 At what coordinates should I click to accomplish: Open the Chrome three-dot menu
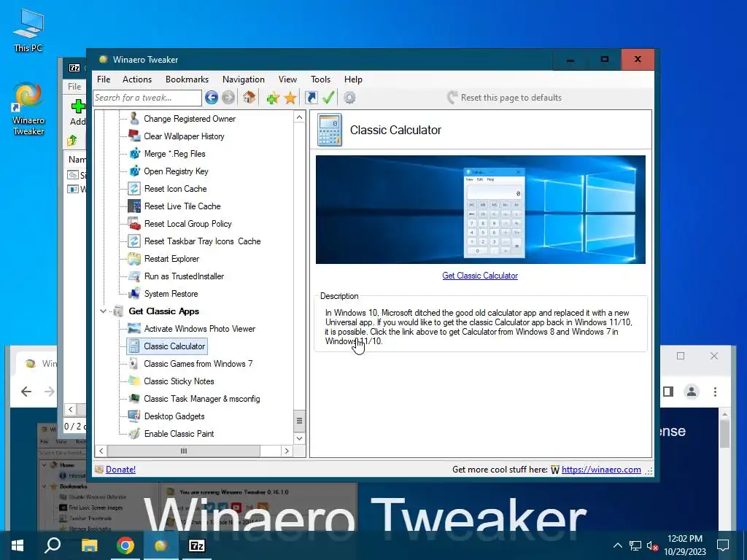coord(715,392)
